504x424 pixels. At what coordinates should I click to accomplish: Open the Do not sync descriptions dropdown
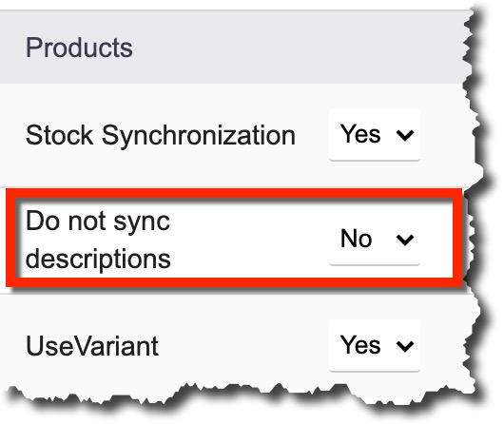point(375,240)
